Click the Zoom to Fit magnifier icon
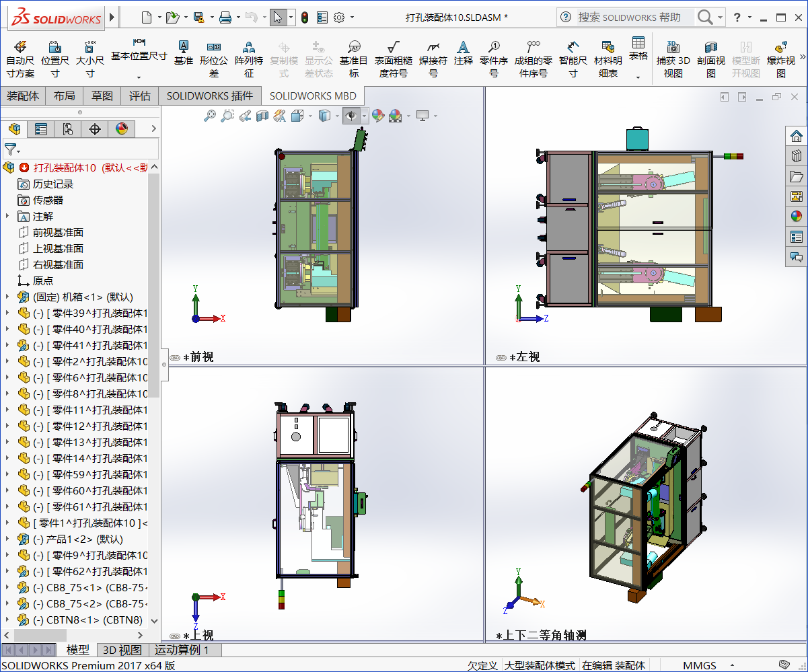808x672 pixels. point(211,116)
